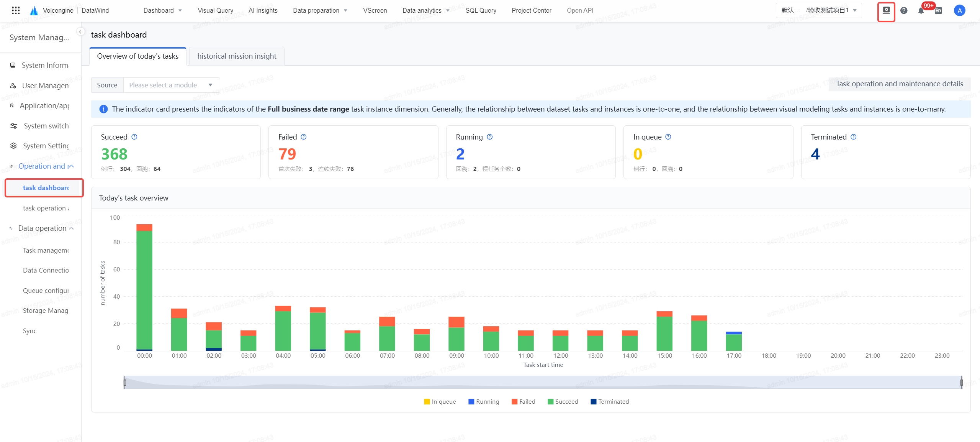Open Open API in the top menu
980x442 pixels.
pyautogui.click(x=580, y=10)
